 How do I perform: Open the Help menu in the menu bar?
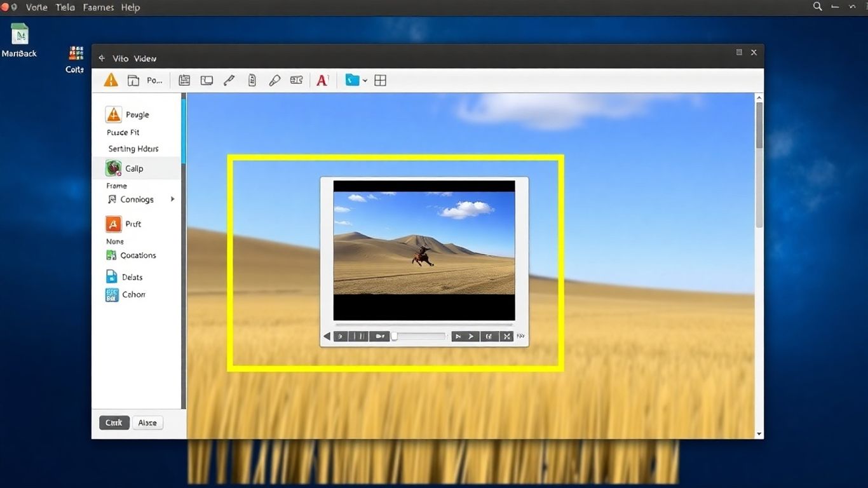click(x=130, y=7)
